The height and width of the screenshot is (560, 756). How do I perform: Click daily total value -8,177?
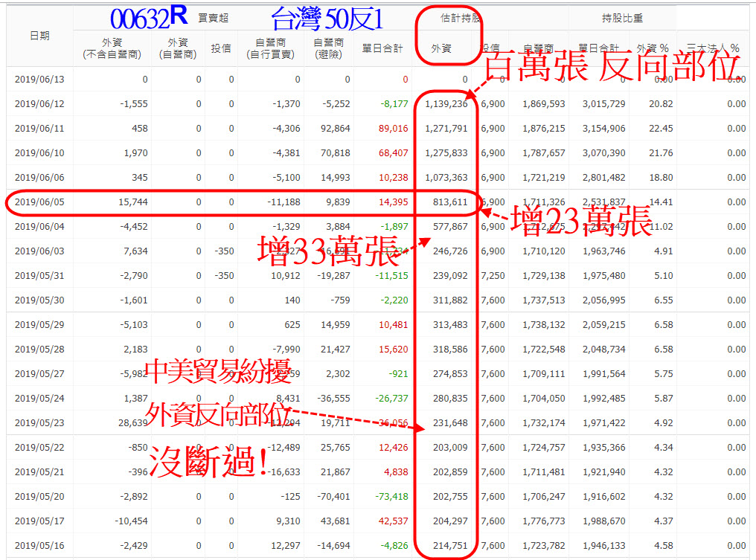tap(394, 104)
